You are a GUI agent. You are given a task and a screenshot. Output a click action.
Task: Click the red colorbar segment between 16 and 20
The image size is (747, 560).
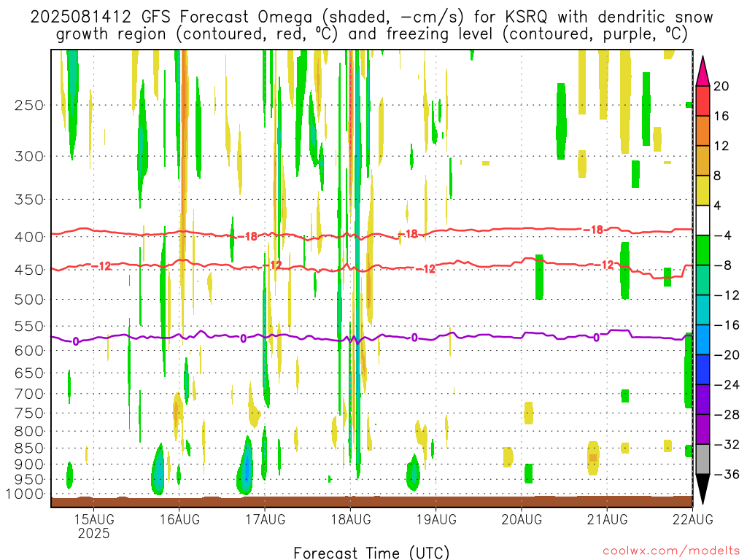pos(703,101)
